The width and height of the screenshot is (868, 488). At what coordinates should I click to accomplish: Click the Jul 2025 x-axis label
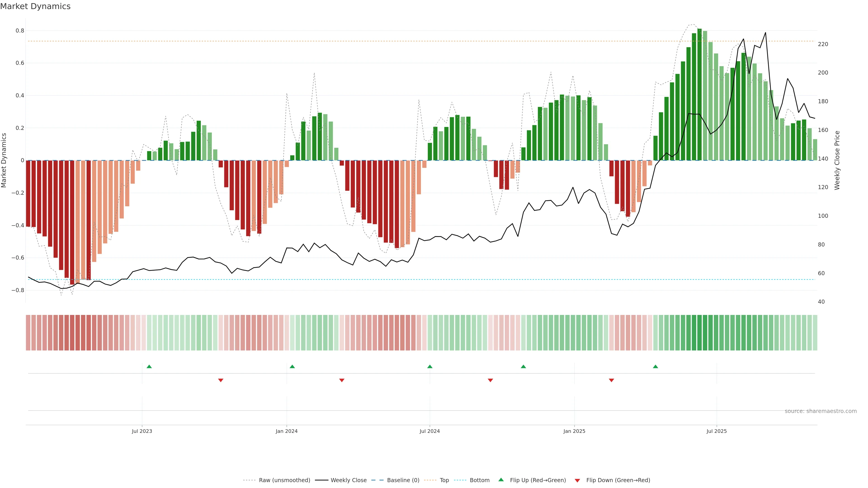tap(716, 431)
